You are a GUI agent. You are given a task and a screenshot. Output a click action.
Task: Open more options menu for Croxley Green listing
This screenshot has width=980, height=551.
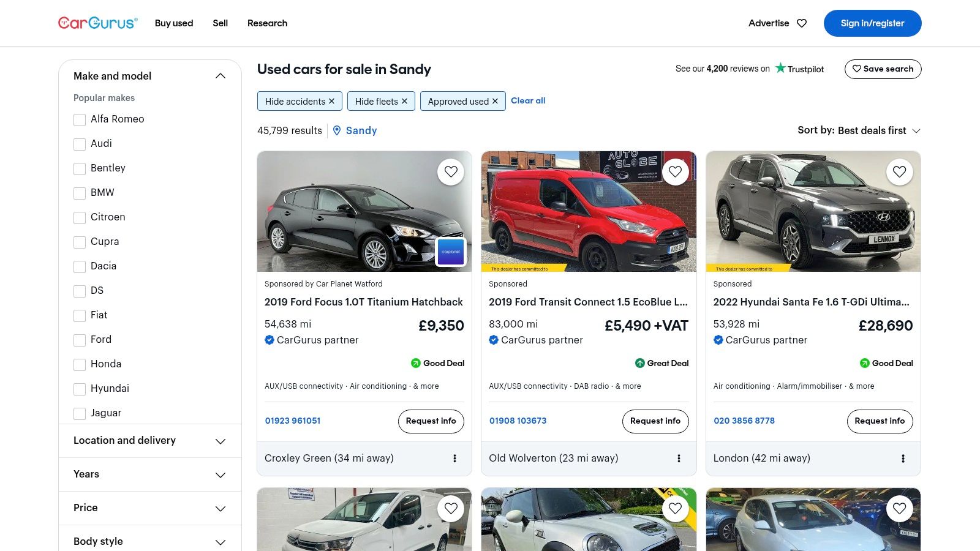tap(454, 459)
